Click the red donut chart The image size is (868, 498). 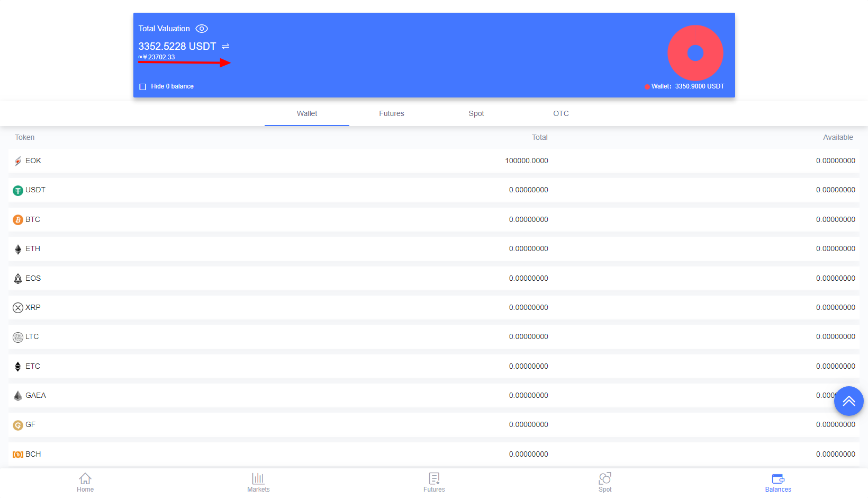(695, 53)
